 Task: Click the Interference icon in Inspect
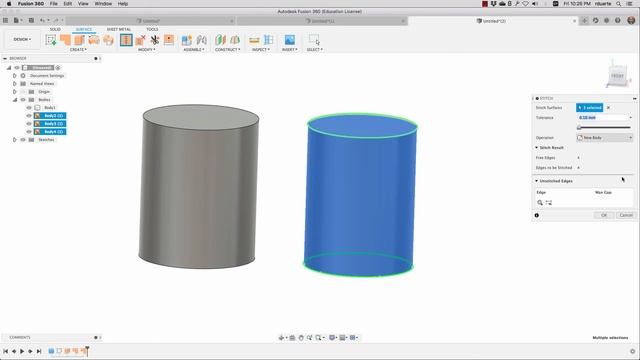click(x=269, y=40)
